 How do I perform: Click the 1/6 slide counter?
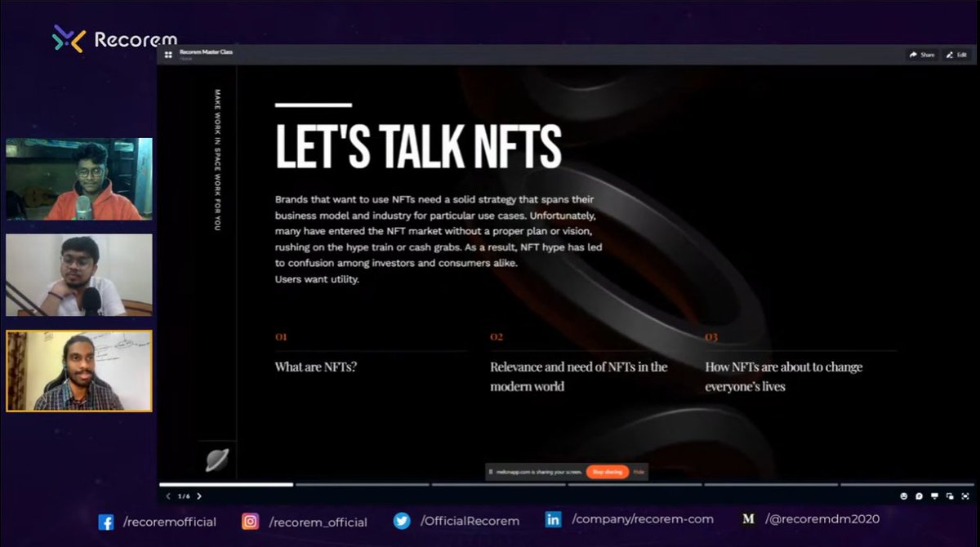(x=184, y=496)
